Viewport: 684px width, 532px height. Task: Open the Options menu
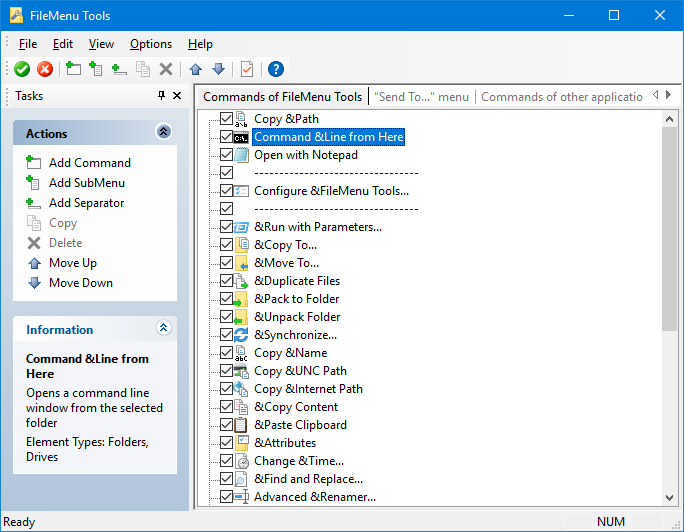pyautogui.click(x=151, y=44)
